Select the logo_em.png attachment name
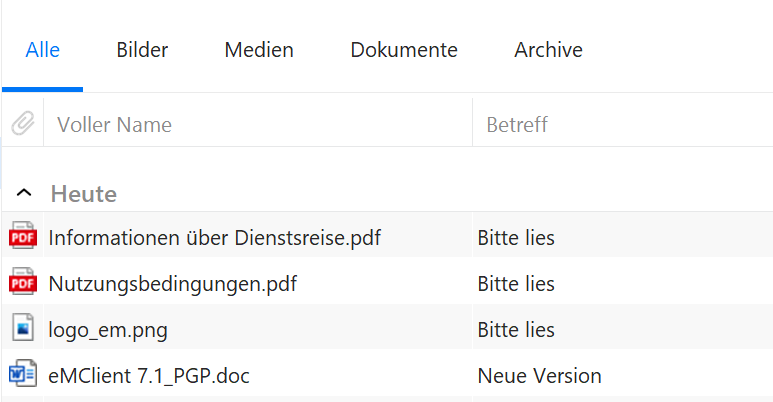 pos(108,330)
